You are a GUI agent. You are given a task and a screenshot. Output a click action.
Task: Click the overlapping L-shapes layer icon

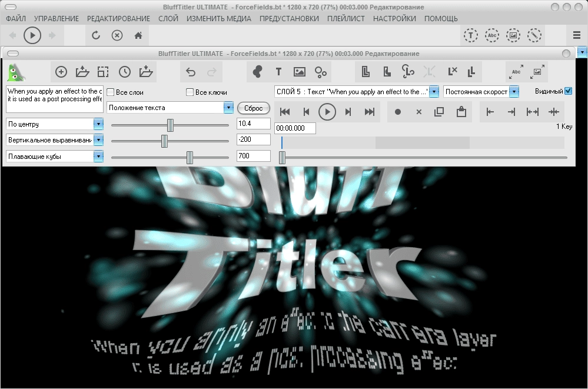point(366,72)
